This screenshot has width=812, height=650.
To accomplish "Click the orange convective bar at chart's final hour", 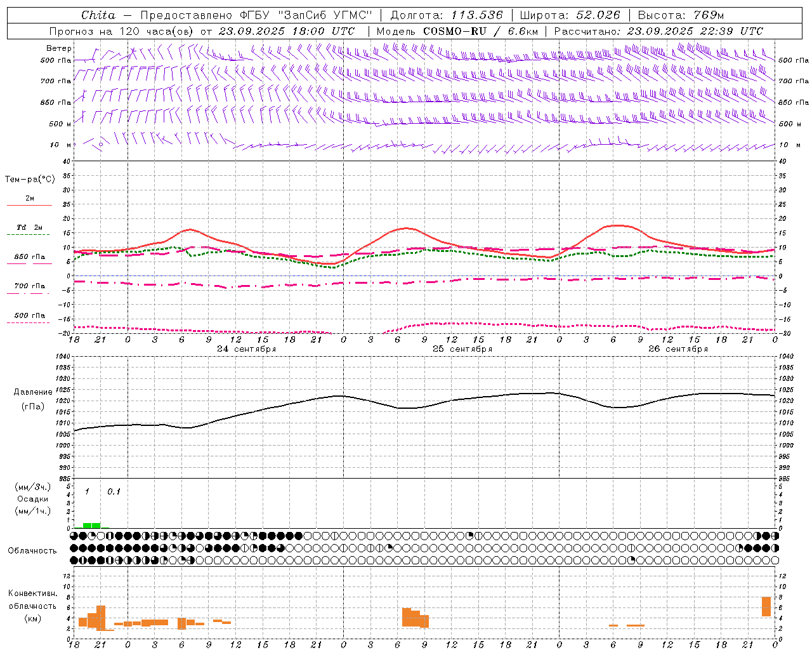I will tap(766, 607).
